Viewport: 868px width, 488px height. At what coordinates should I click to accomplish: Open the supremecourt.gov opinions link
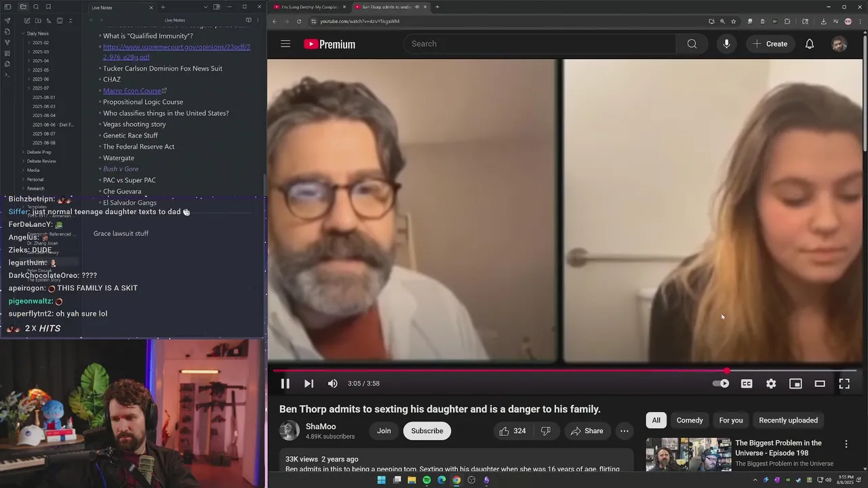(176, 52)
